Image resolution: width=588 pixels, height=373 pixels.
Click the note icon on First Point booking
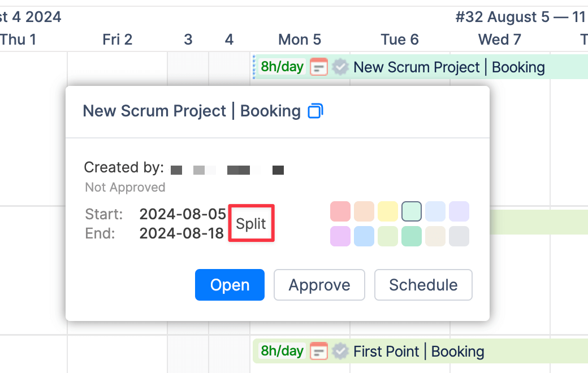319,351
